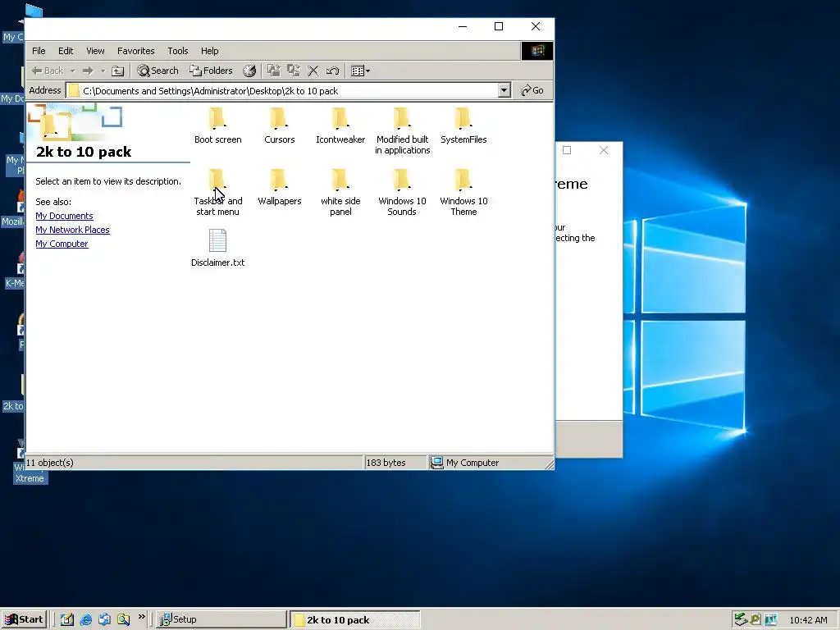The width and height of the screenshot is (840, 630).
Task: Select the Cursors folder
Action: (279, 126)
